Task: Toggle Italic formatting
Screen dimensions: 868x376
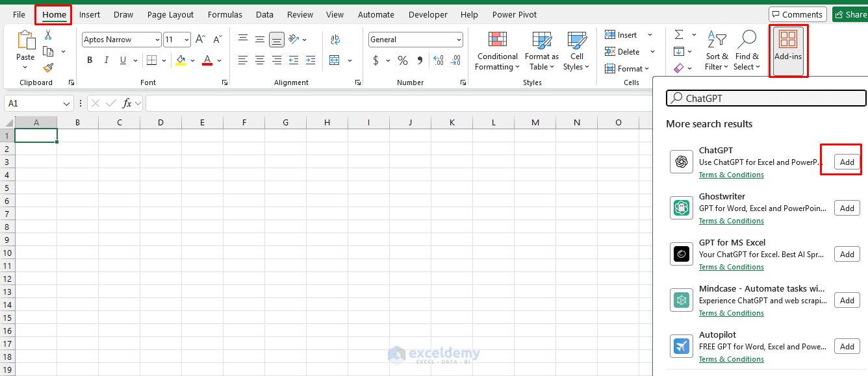Action: (x=107, y=60)
